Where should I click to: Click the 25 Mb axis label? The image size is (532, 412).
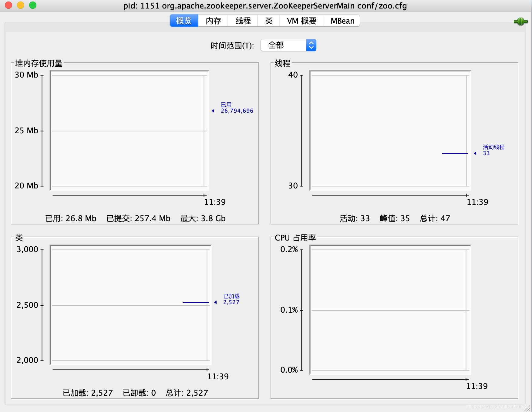[x=26, y=131]
